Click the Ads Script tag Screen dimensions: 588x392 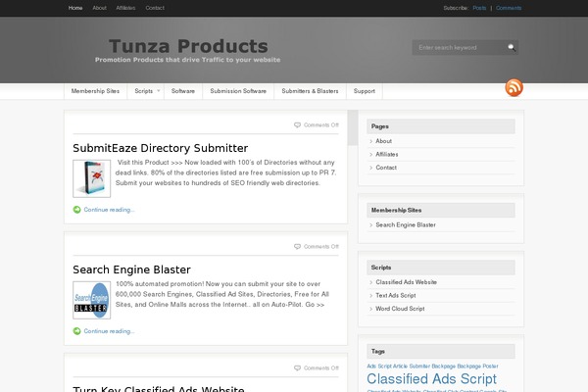point(379,367)
